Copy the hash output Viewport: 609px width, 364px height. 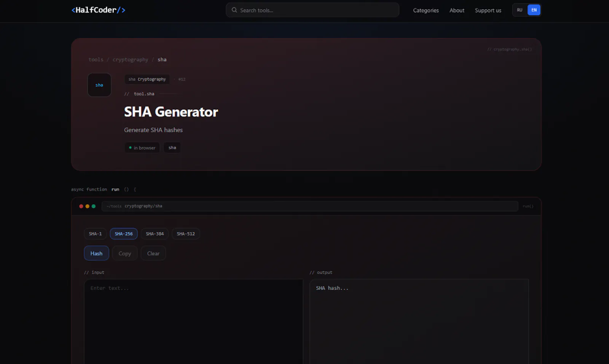[x=125, y=253]
